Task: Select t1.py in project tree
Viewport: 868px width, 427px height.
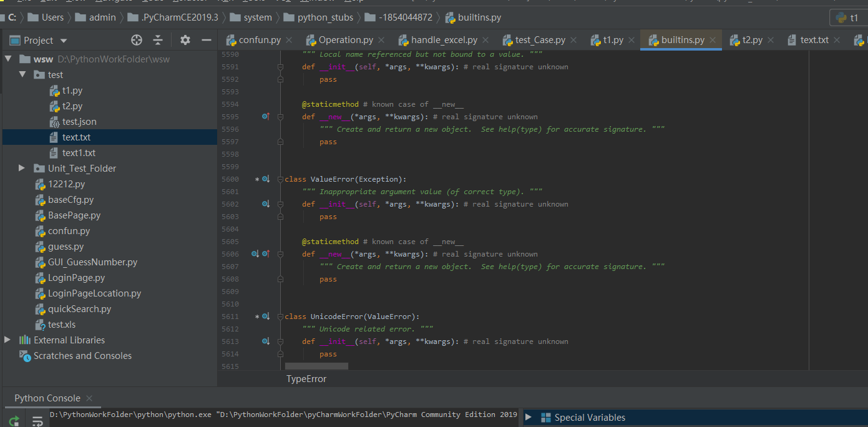Action: coord(72,91)
